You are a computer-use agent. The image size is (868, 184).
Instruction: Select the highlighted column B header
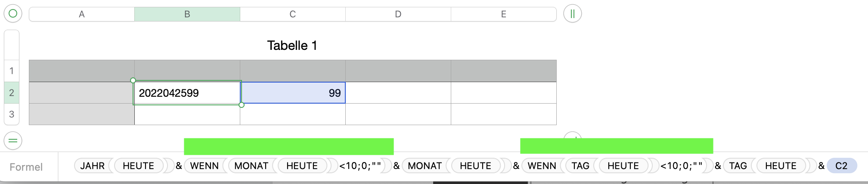pyautogui.click(x=187, y=14)
